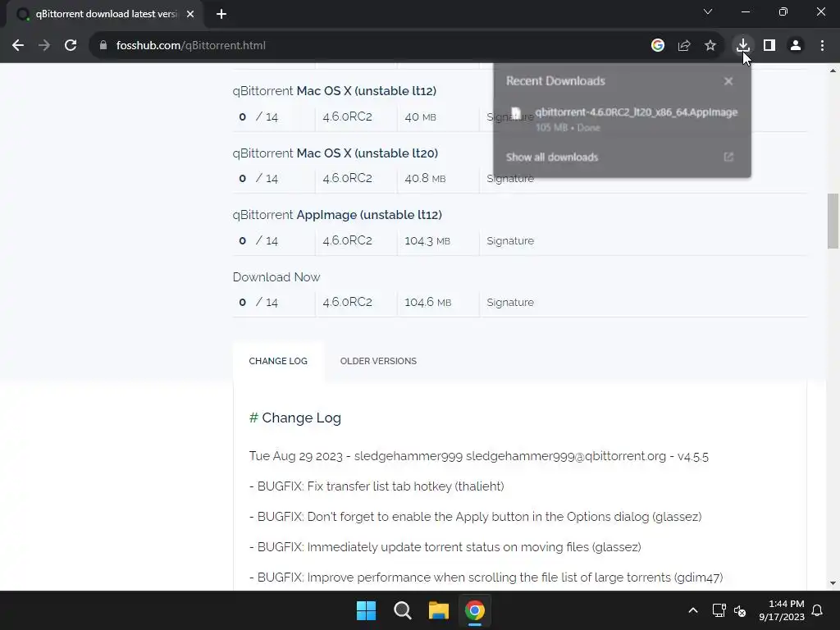The width and height of the screenshot is (840, 630).
Task: Open Signature for Mac OS X lt20 row
Action: (x=510, y=179)
